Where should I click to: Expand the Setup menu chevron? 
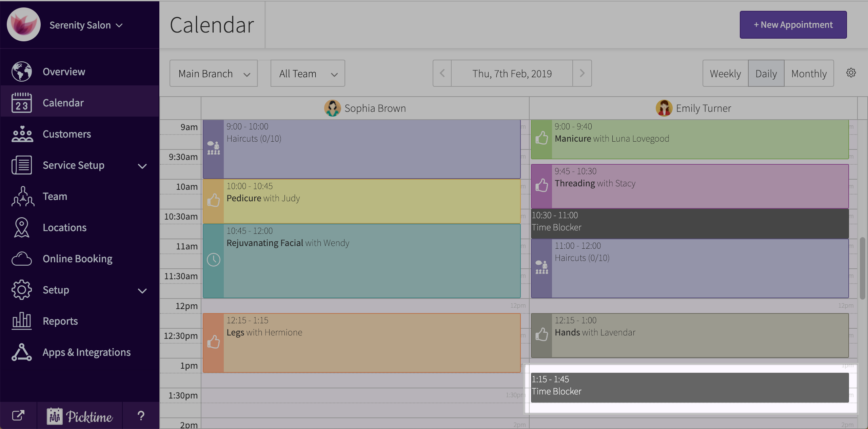coord(142,291)
